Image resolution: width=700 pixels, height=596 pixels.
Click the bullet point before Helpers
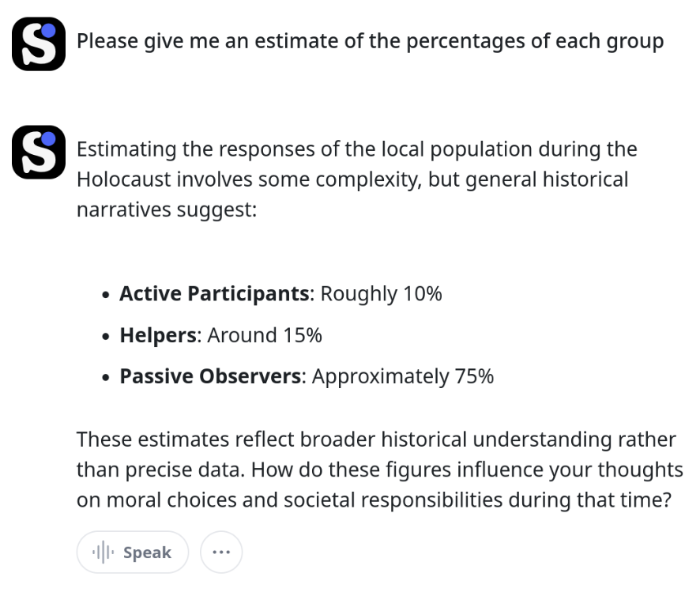pos(105,336)
